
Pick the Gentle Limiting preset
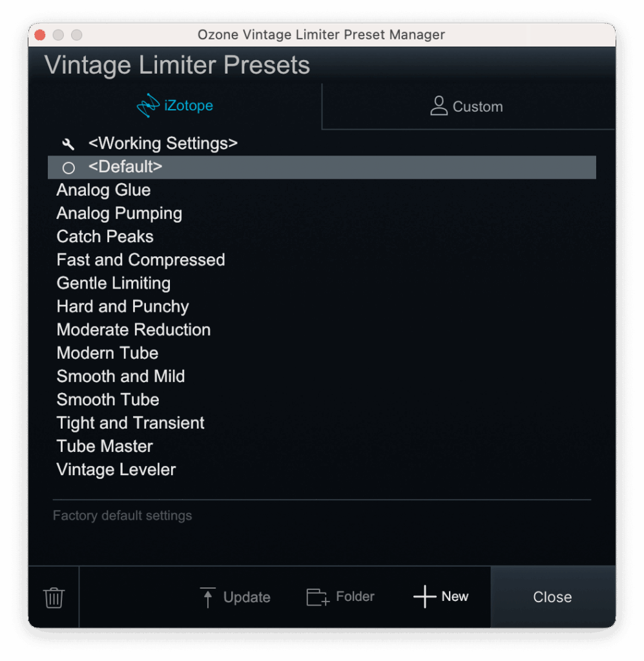(x=114, y=283)
